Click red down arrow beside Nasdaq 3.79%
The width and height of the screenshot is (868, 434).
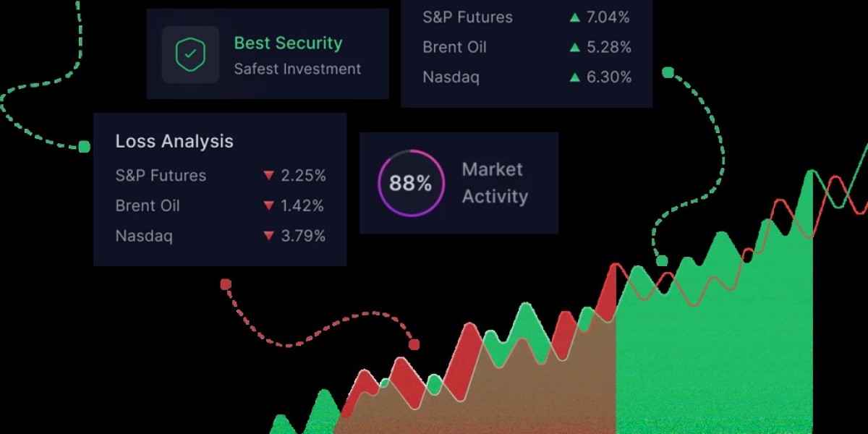coord(269,236)
